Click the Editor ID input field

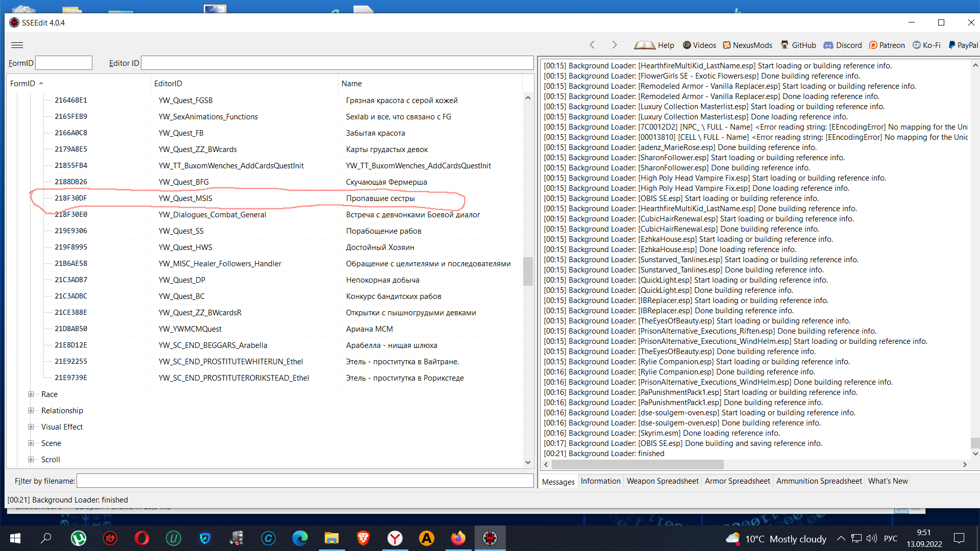337,63
